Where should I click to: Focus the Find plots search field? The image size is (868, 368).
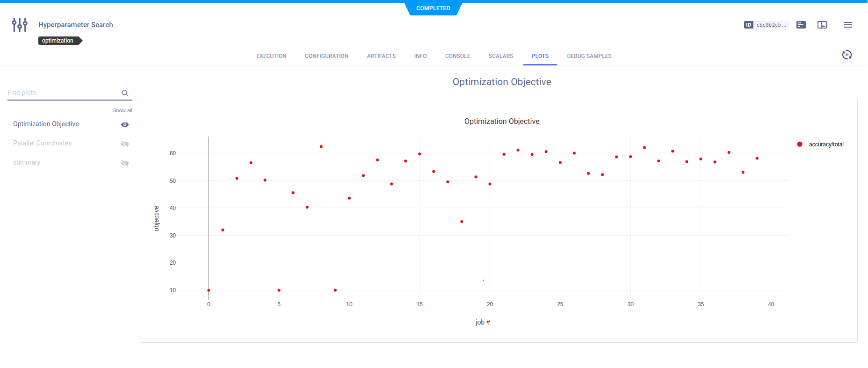pos(63,93)
